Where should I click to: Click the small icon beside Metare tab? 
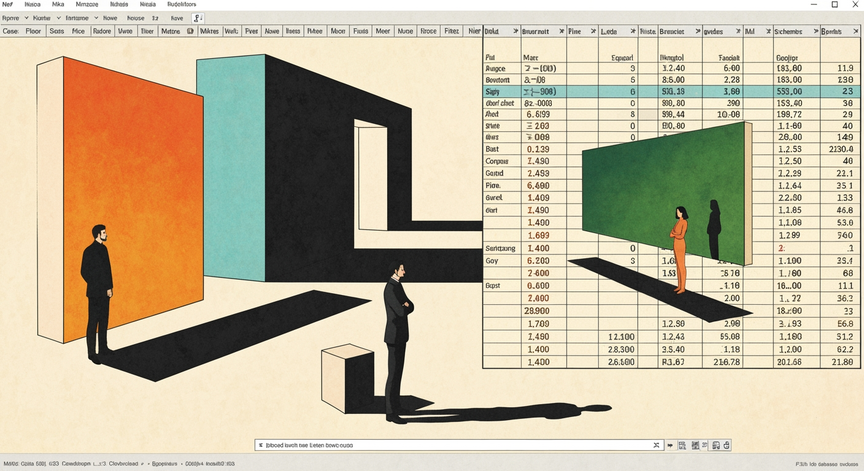click(190, 31)
